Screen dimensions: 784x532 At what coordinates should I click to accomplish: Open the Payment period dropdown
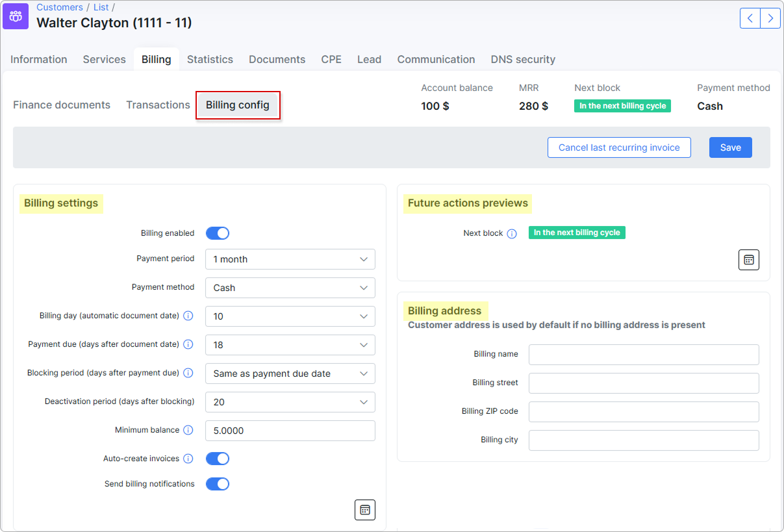tap(290, 259)
